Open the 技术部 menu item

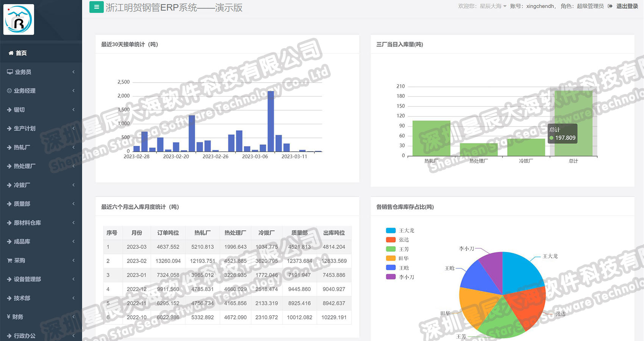click(41, 298)
